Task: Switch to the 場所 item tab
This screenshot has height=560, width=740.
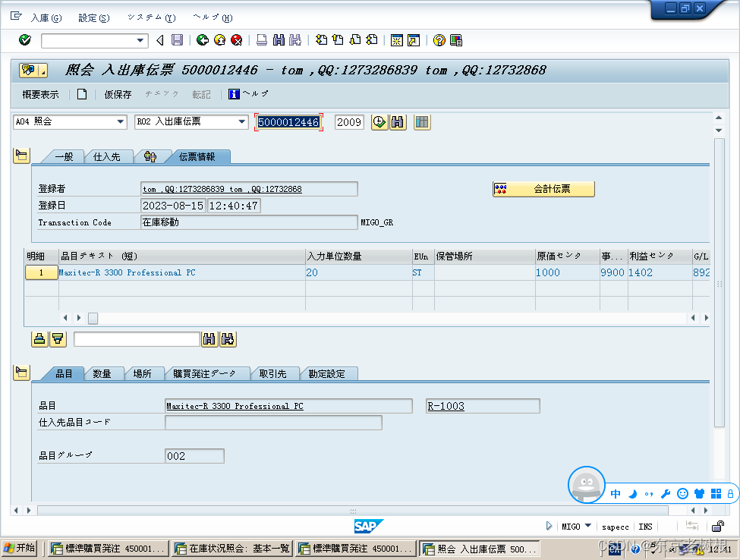Action: pyautogui.click(x=142, y=374)
